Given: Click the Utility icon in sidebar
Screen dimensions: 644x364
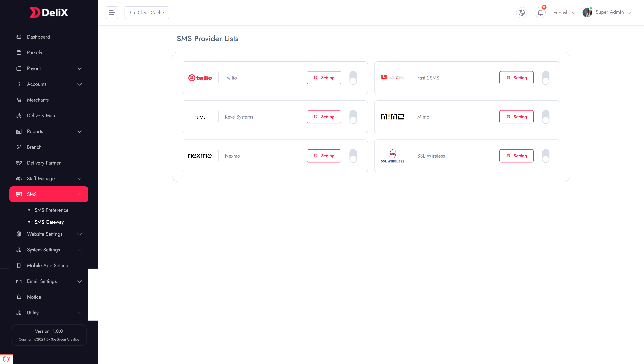Looking at the screenshot, I should [x=19, y=313].
